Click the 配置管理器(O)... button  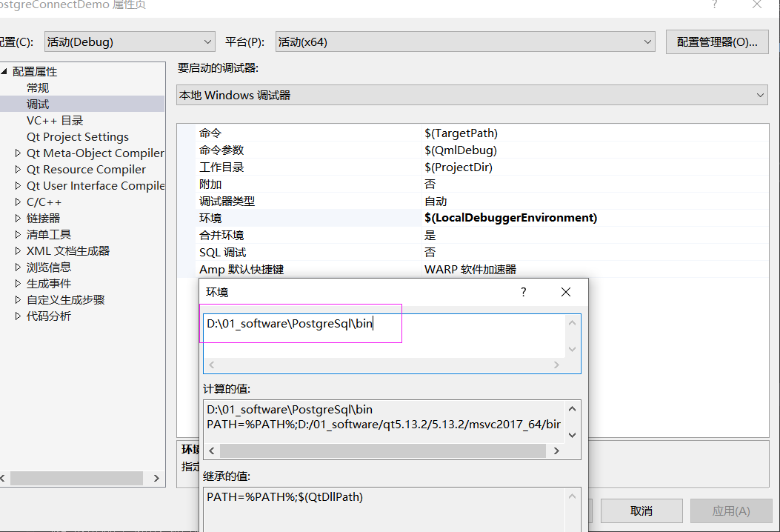tap(716, 41)
